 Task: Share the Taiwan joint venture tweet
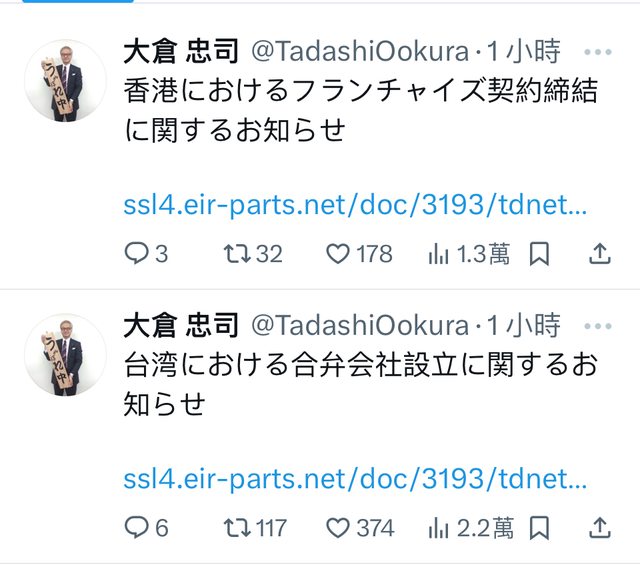[x=599, y=527]
